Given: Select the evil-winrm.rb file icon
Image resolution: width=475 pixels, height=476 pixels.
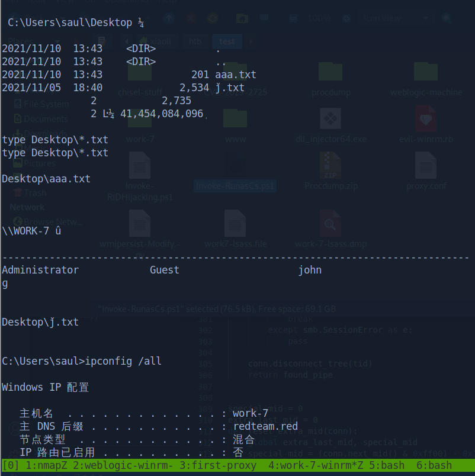Looking at the screenshot, I should tap(426, 121).
